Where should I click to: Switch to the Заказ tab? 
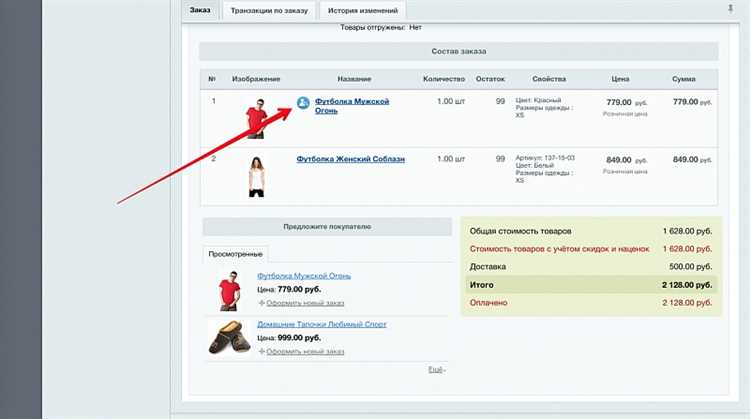(200, 10)
